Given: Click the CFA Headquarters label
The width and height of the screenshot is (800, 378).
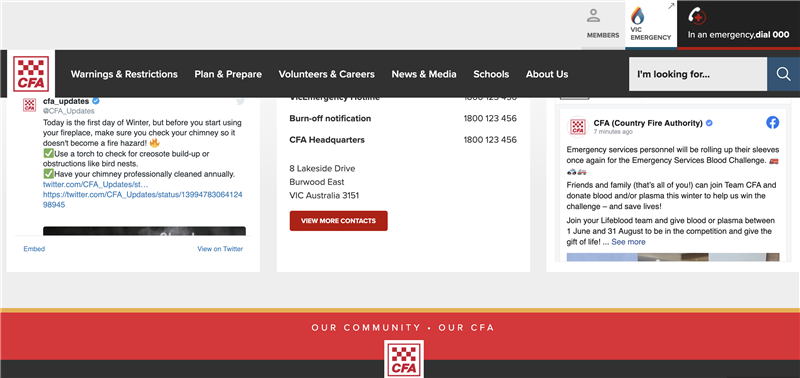Looking at the screenshot, I should (327, 140).
